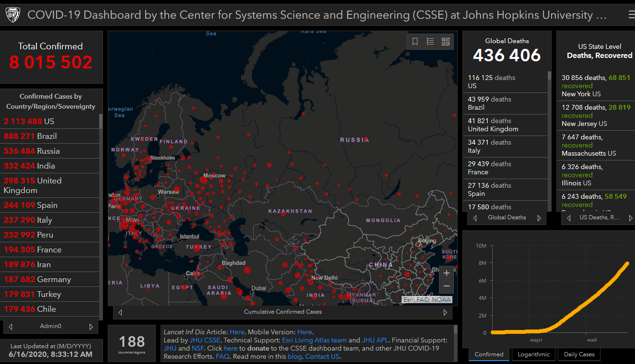Go to next Admin0 list with right arrow
635x364 pixels.
click(x=91, y=327)
